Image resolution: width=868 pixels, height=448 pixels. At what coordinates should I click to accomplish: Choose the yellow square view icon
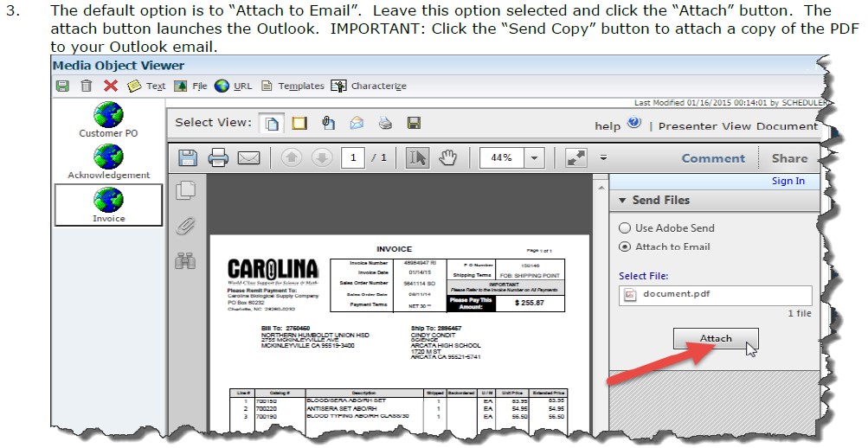pyautogui.click(x=299, y=123)
